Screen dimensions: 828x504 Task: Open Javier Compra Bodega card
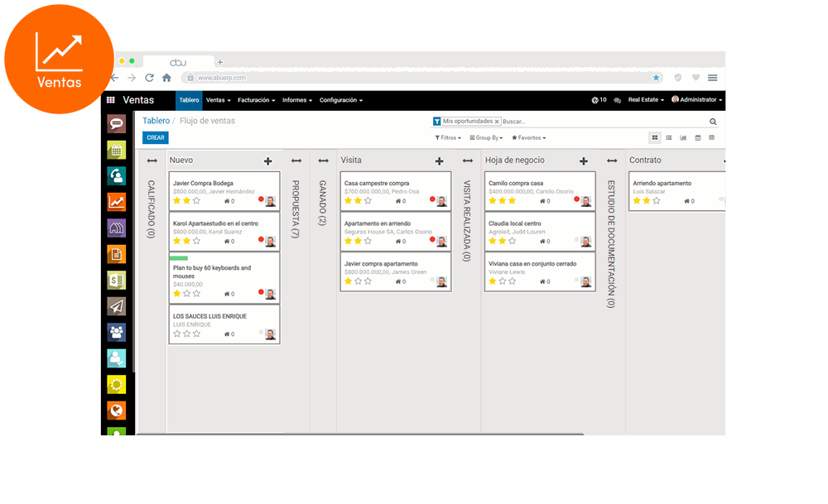[x=224, y=190]
